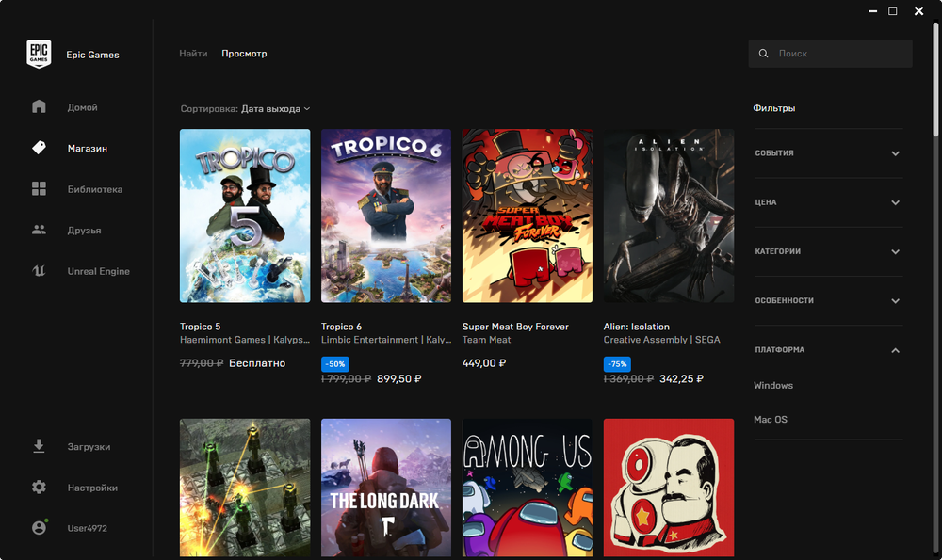Viewport: 942px width, 560px height.
Task: Filter by Windows platform
Action: 773,385
